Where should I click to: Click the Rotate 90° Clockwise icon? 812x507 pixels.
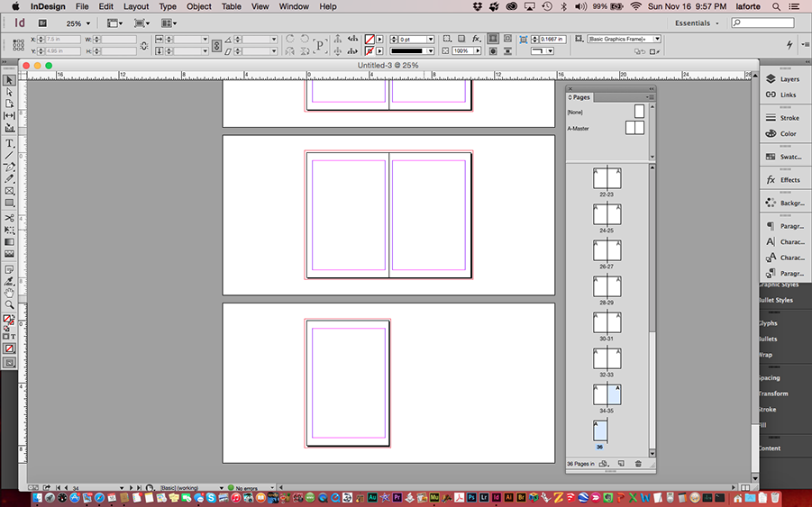pos(290,40)
